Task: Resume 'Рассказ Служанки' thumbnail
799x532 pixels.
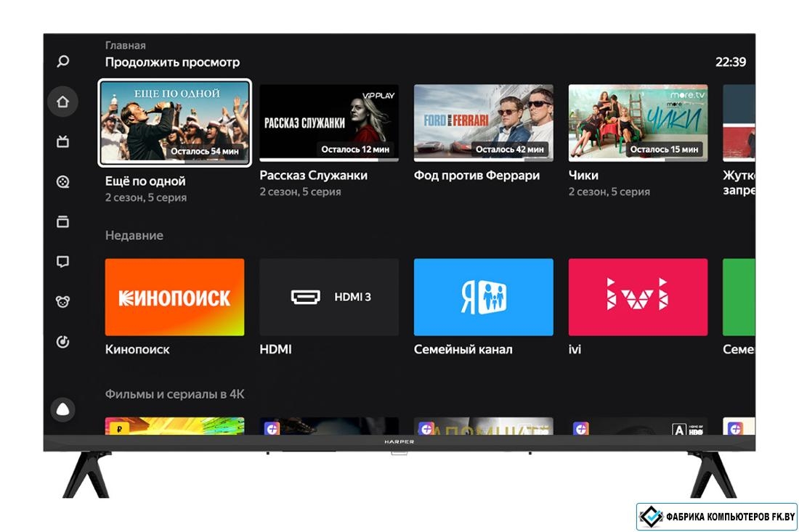Action: [329, 123]
